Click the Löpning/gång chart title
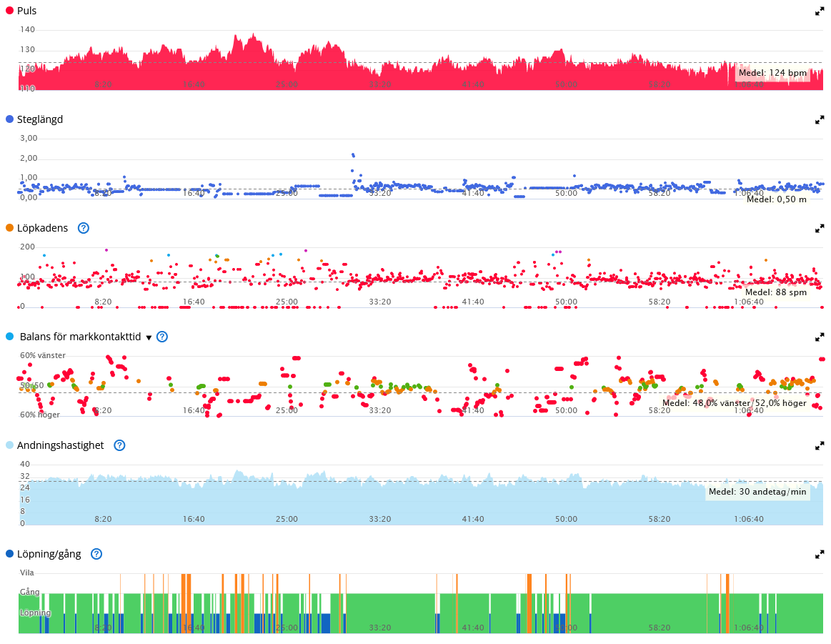 [49, 554]
